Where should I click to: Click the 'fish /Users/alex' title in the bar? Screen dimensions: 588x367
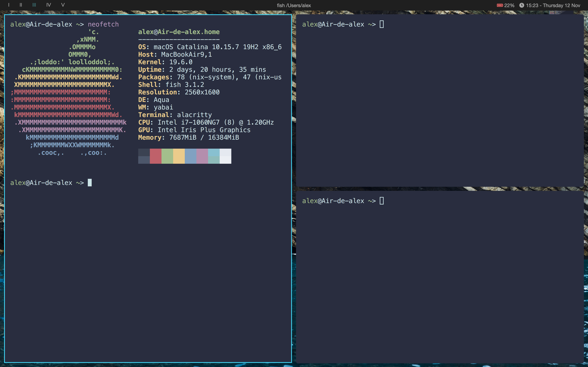(x=294, y=5)
